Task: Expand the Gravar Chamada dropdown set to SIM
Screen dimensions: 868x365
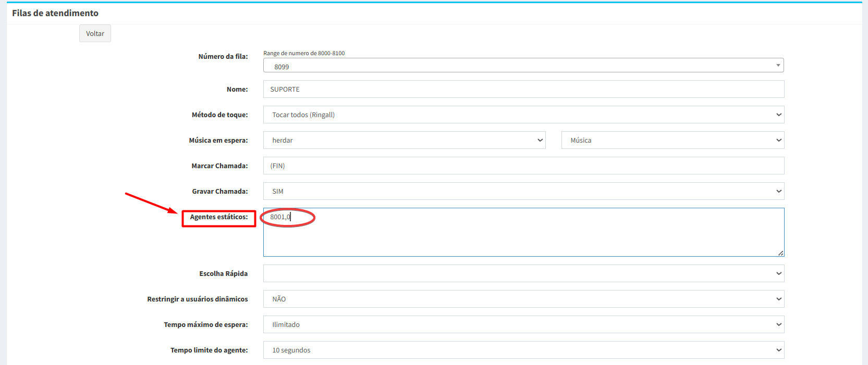Action: [x=523, y=191]
